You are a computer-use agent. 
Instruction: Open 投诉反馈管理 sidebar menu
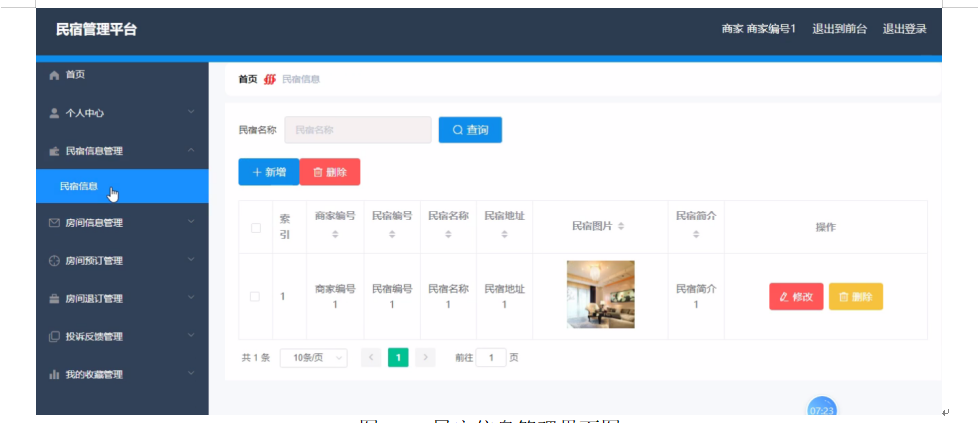122,337
